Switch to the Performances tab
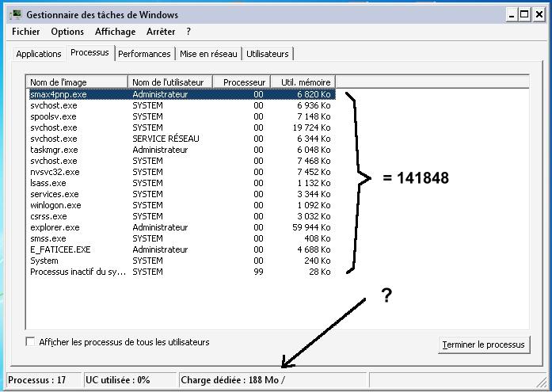Image resolution: width=552 pixels, height=392 pixels. coord(144,54)
